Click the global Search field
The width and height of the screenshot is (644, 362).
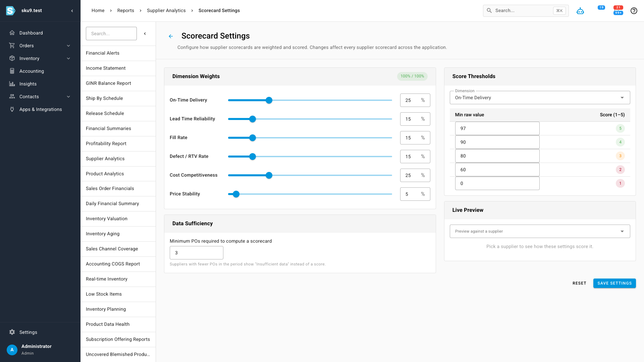(526, 11)
